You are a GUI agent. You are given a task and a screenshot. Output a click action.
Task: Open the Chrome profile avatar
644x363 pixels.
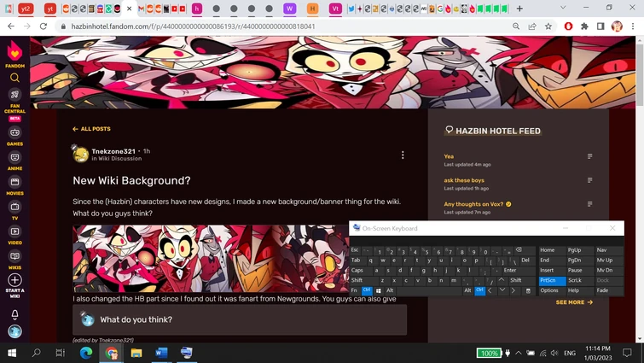coord(617,26)
